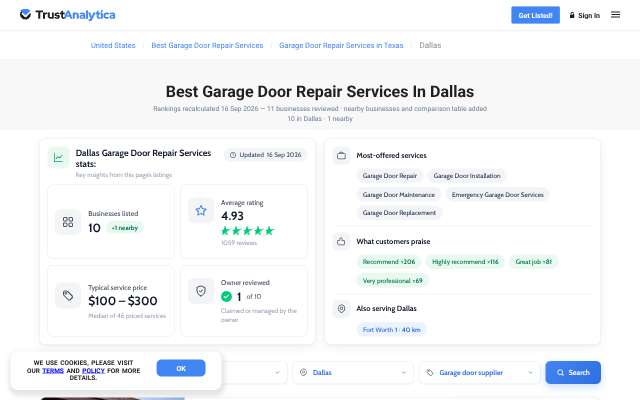Click the Recommend +206 chip
Image resolution: width=640 pixels, height=400 pixels.
pyautogui.click(x=389, y=262)
